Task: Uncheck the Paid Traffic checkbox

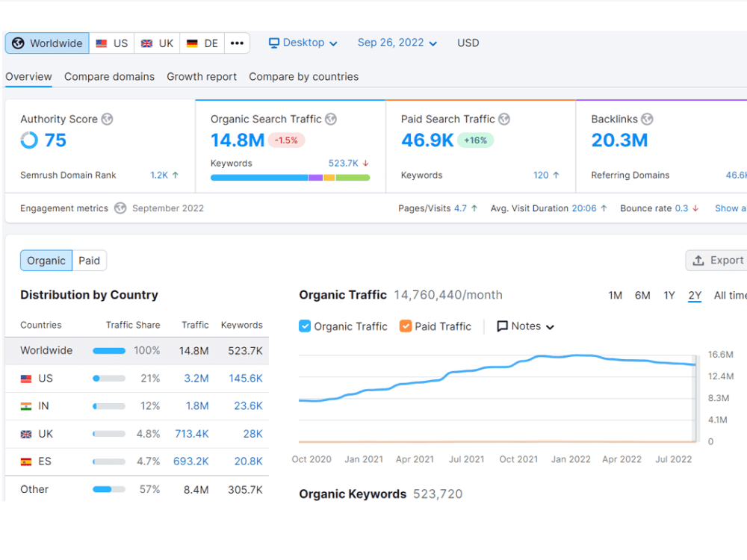Action: 406,326
